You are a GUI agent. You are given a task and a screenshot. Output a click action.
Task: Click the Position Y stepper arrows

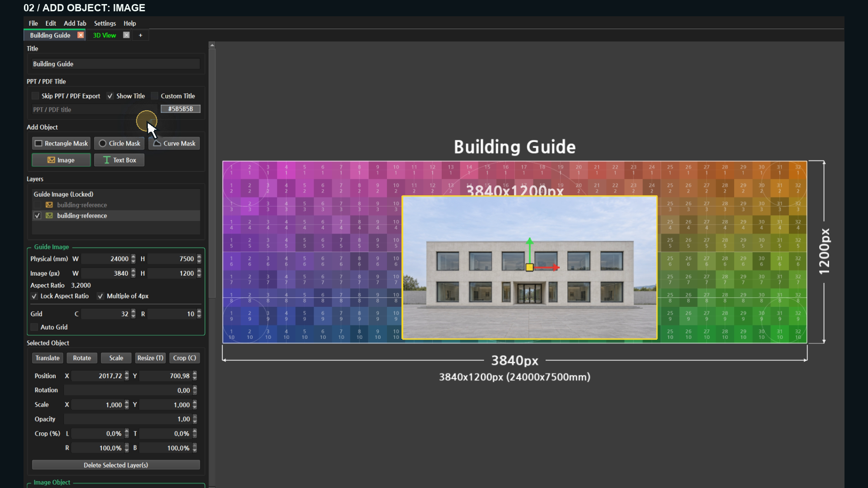(195, 375)
